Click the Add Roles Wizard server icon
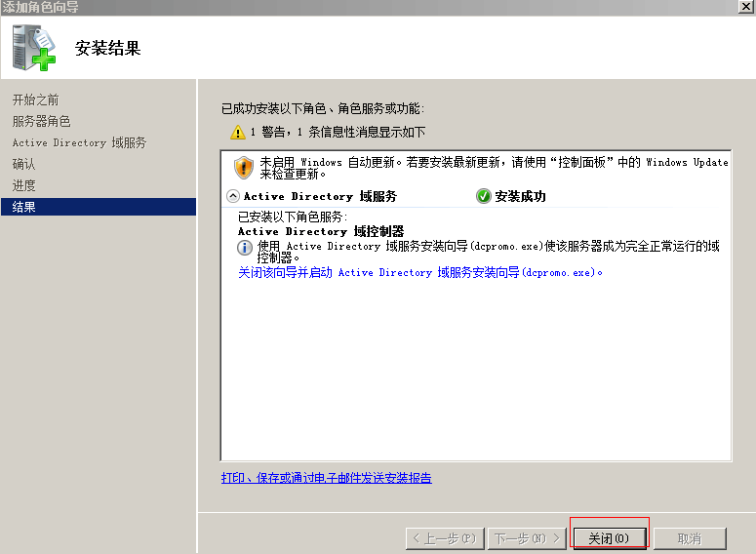The height and width of the screenshot is (554, 756). pyautogui.click(x=35, y=47)
